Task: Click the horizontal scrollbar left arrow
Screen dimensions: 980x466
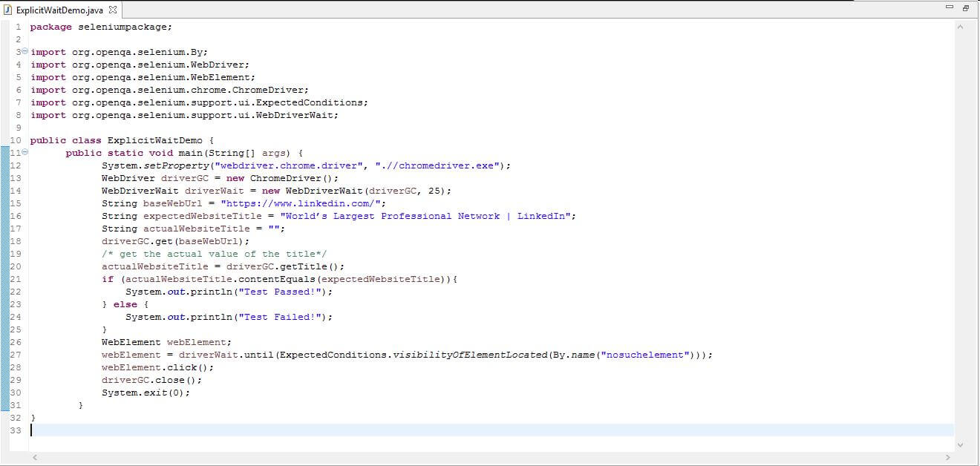Action: coord(33,458)
